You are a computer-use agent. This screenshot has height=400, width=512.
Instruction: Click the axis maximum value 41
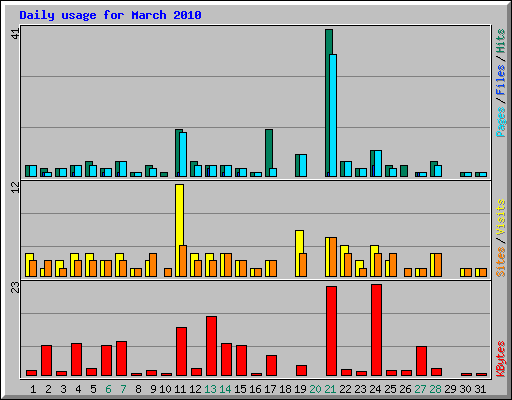click(x=16, y=33)
